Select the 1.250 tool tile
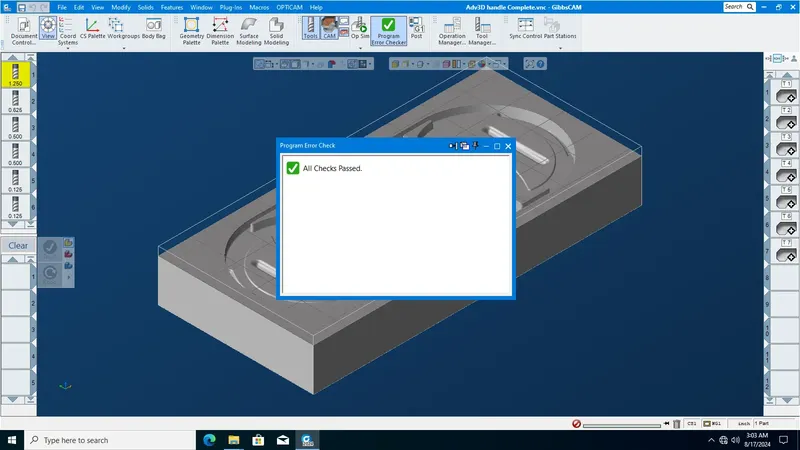Screen dimensions: 800x450 [x=15, y=74]
